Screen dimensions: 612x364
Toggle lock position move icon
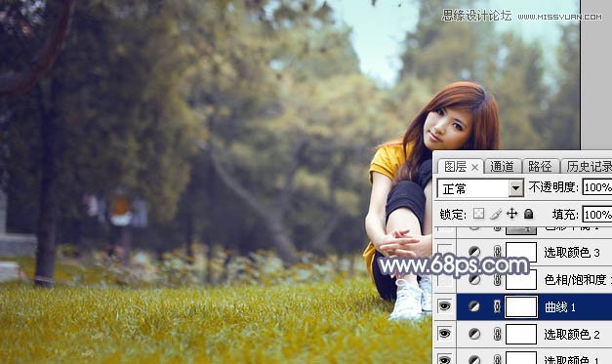pyautogui.click(x=511, y=214)
